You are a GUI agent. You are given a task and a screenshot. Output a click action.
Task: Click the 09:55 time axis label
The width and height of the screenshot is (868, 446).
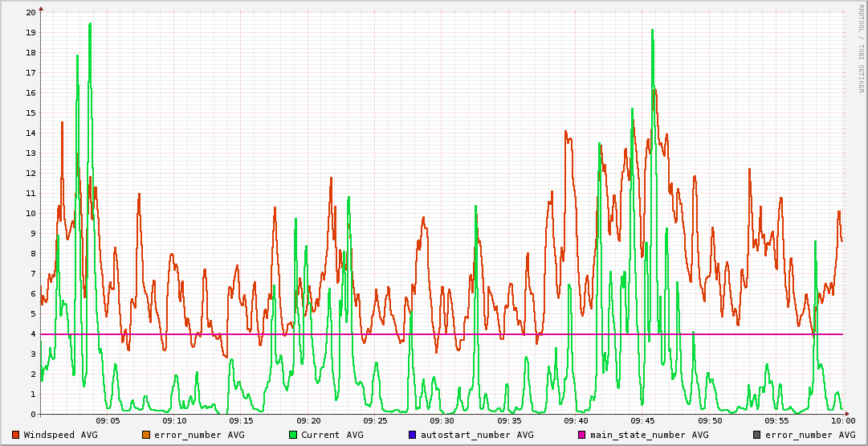(775, 422)
